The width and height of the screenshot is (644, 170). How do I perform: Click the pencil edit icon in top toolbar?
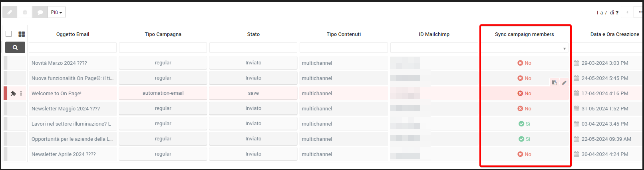tap(10, 12)
